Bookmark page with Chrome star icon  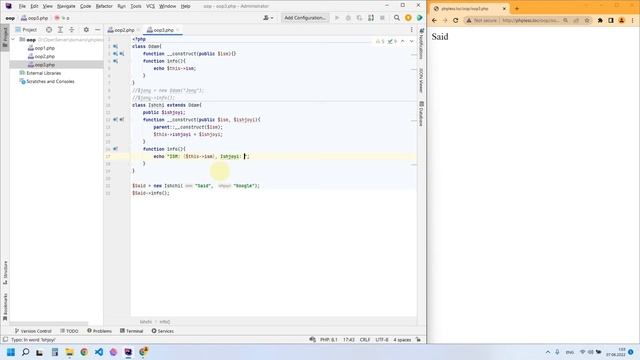click(x=587, y=20)
